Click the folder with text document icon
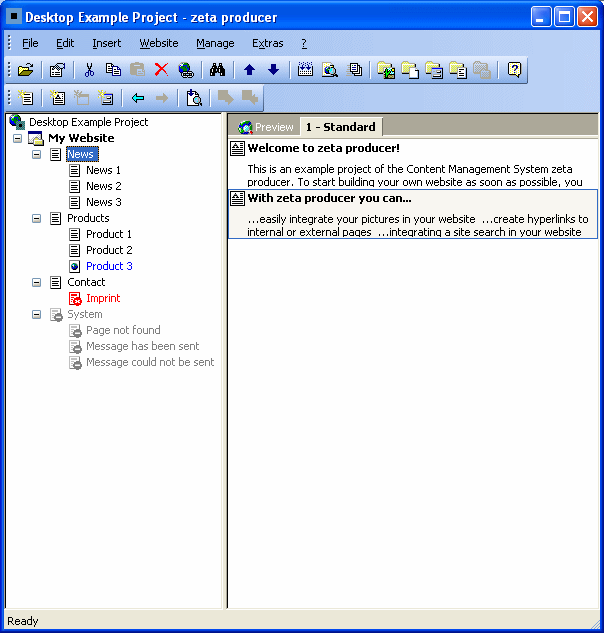This screenshot has height=633, width=604. 458,70
